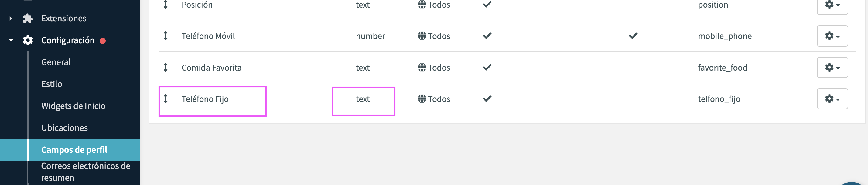This screenshot has height=185, width=868.
Task: Click the globe icon in Comida Favorita row
Action: point(422,68)
